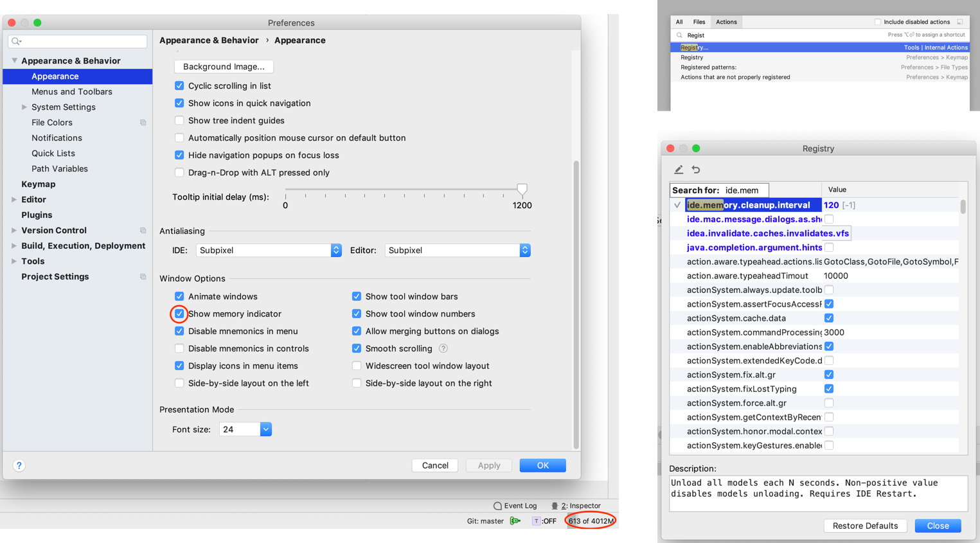Click the Tooltip initial delay slider handle

[522, 190]
